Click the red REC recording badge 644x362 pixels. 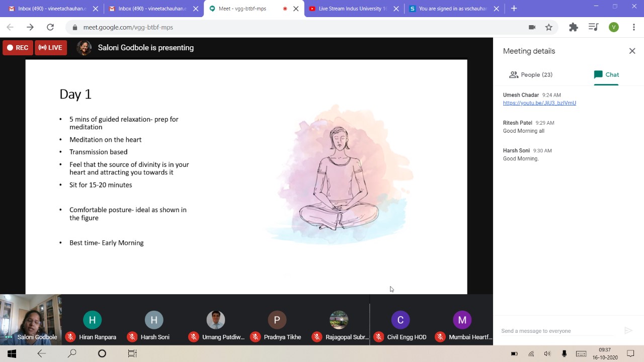click(x=17, y=48)
